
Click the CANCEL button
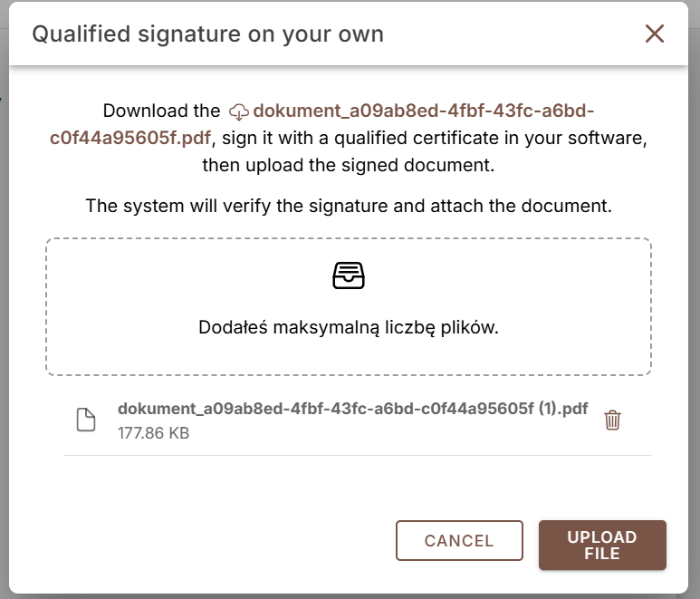(x=459, y=540)
